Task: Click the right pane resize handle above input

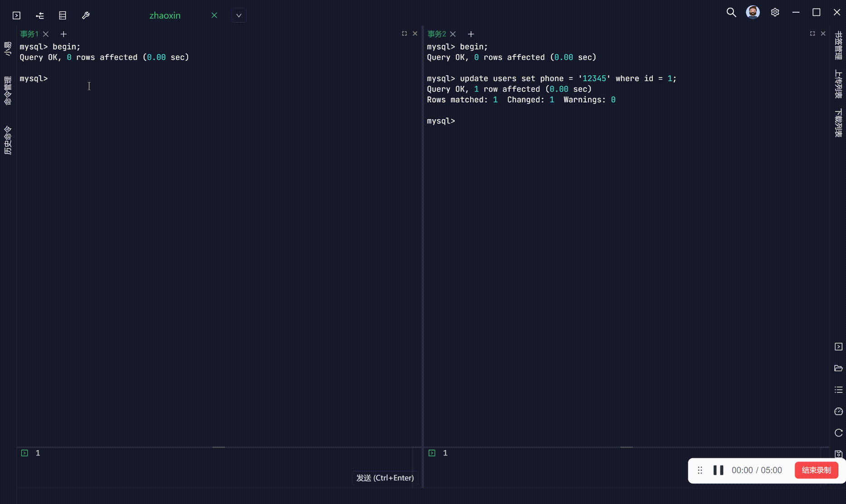Action: pyautogui.click(x=627, y=447)
